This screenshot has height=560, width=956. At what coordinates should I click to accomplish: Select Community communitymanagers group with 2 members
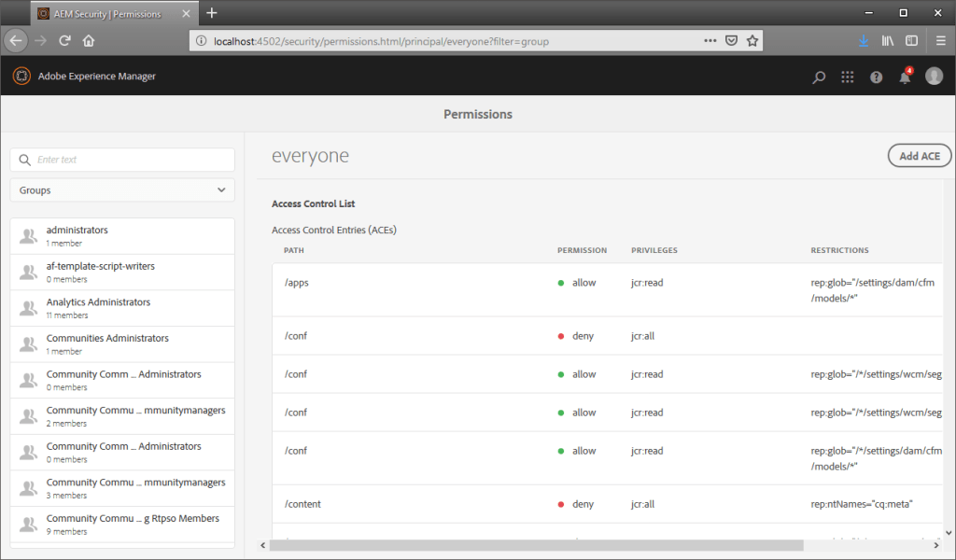pyautogui.click(x=122, y=415)
